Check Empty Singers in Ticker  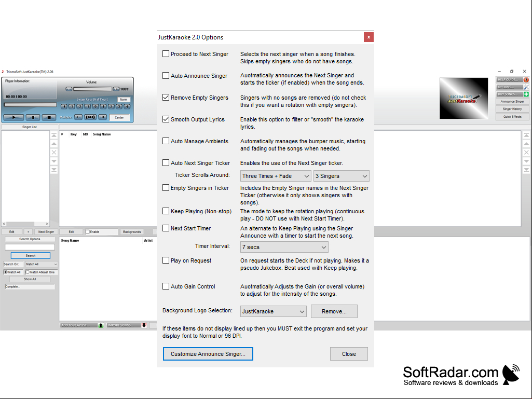pyautogui.click(x=166, y=188)
